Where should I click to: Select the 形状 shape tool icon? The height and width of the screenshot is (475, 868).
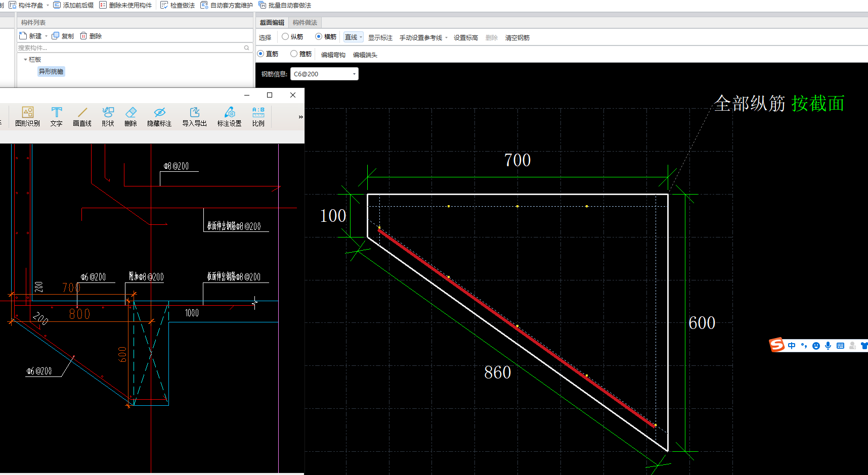[108, 112]
